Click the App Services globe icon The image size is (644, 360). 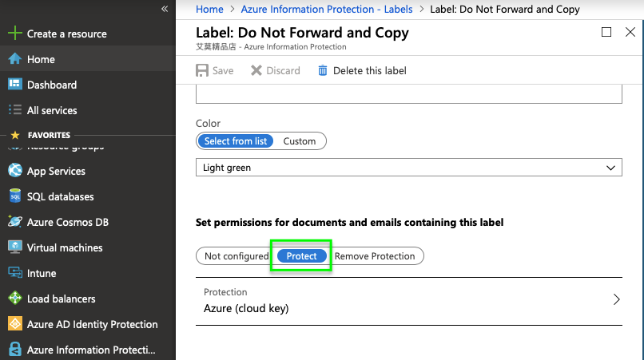pyautogui.click(x=15, y=170)
